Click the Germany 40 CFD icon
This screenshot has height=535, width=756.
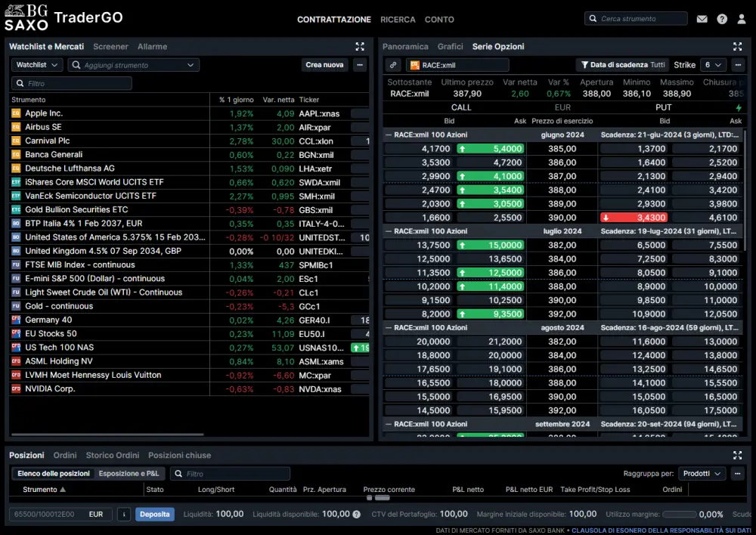pos(16,320)
